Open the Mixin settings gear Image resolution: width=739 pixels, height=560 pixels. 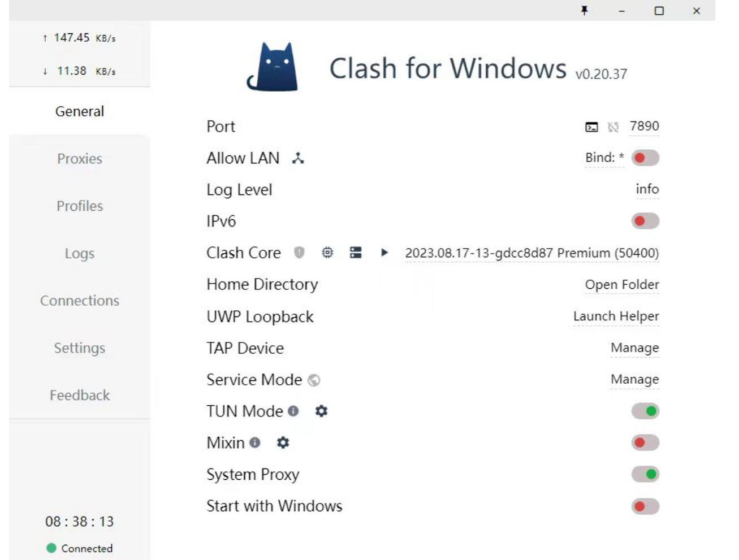click(x=283, y=444)
